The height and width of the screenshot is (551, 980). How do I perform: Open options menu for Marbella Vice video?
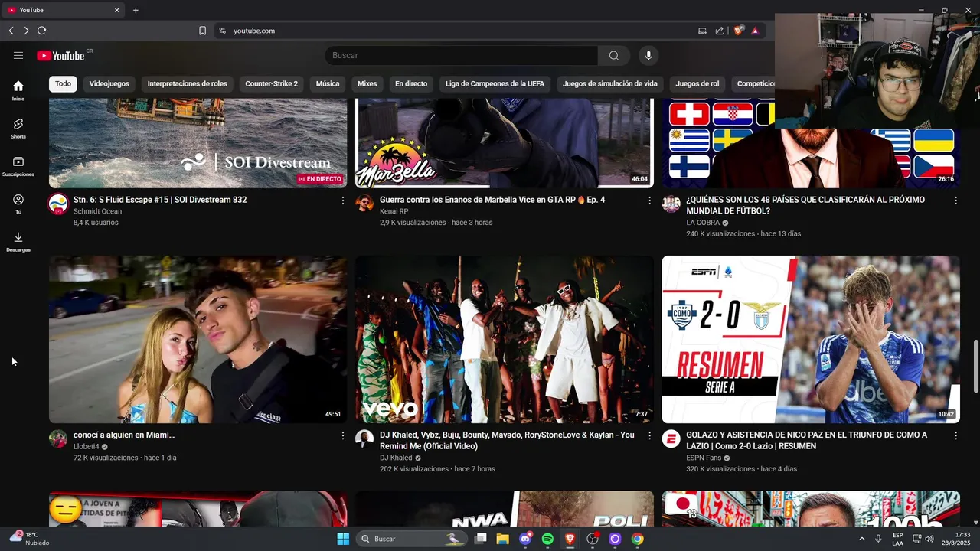click(649, 201)
